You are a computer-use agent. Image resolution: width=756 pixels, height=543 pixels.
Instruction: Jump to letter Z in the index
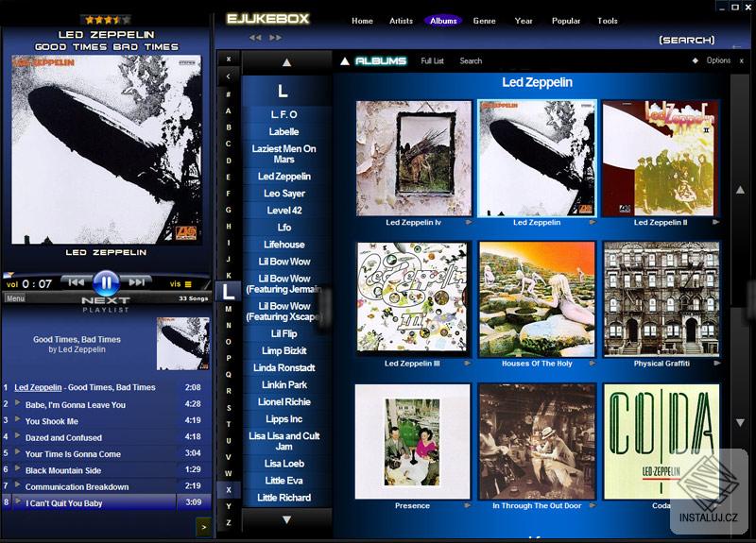pos(229,523)
